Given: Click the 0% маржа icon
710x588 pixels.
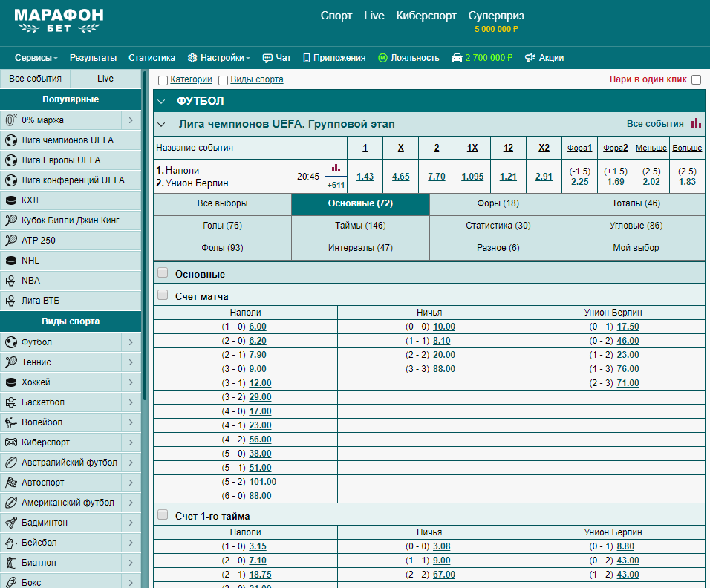Looking at the screenshot, I should click(11, 120).
